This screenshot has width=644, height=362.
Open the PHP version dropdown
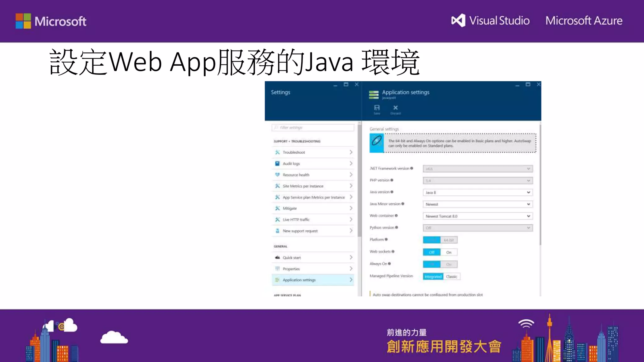pyautogui.click(x=478, y=181)
